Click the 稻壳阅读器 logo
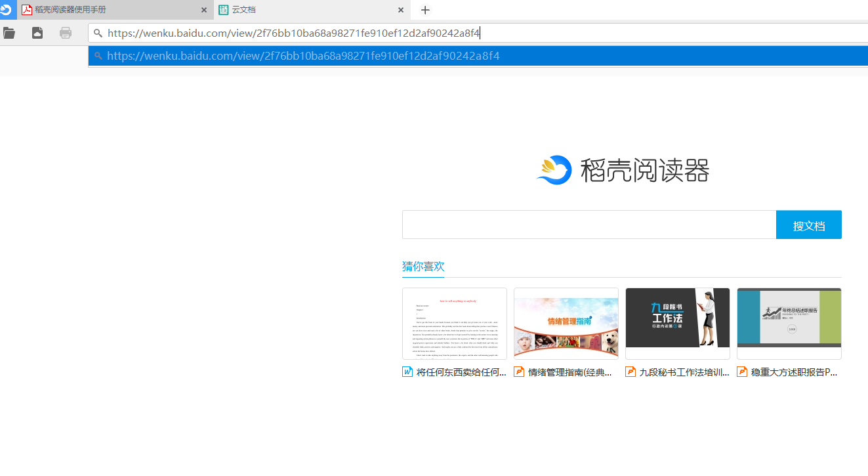This screenshot has height=476, width=868. coord(622,170)
